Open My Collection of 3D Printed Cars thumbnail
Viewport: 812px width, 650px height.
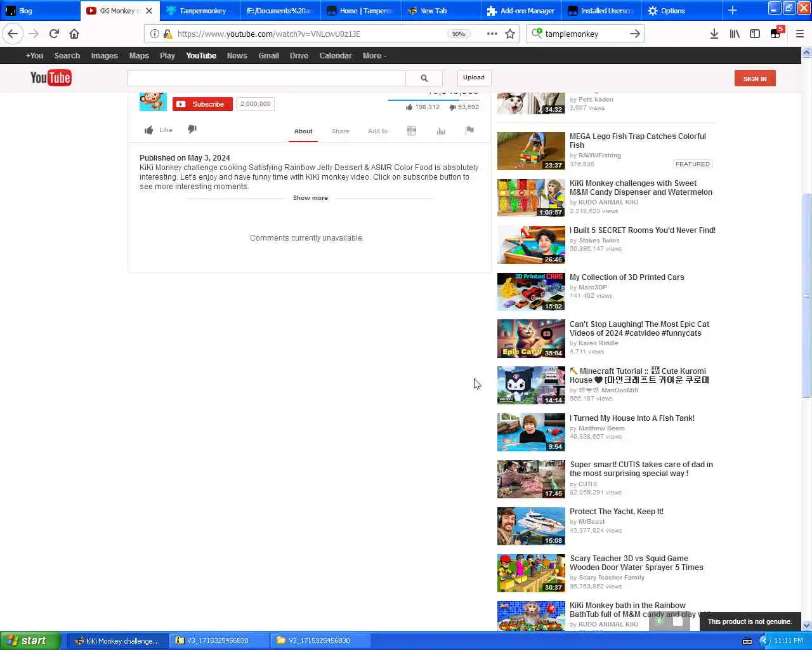tap(531, 292)
